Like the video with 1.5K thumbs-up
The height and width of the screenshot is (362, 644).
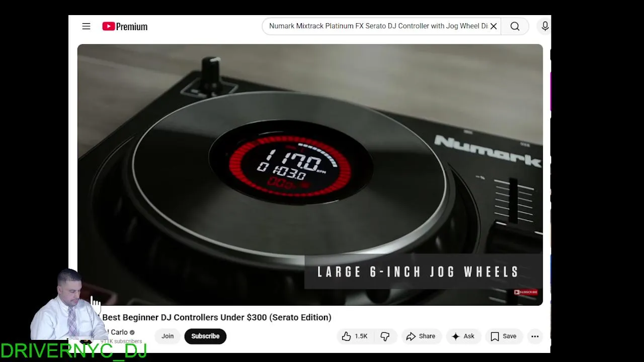coord(355,336)
